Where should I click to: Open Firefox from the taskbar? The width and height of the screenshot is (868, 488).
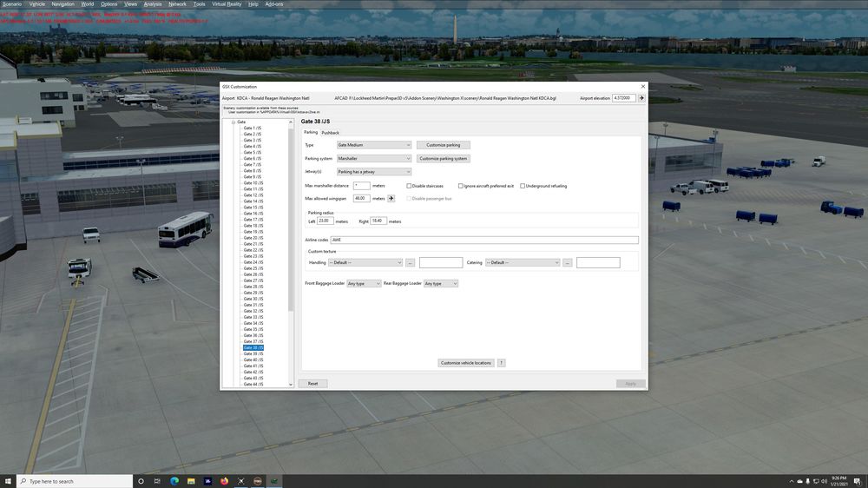point(224,481)
